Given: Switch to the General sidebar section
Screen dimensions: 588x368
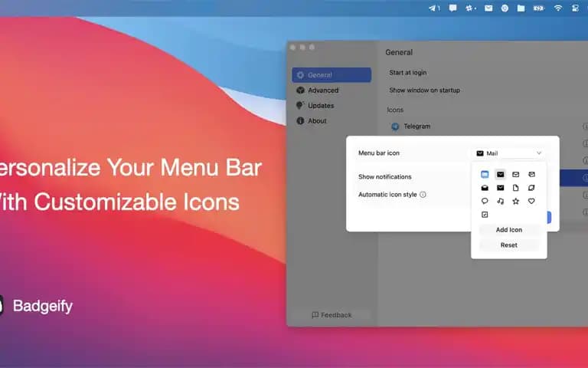Looking at the screenshot, I should (x=332, y=74).
